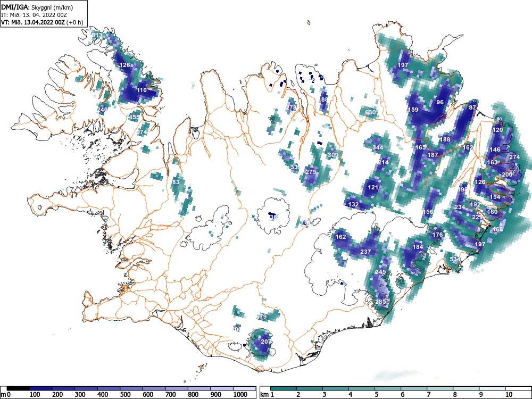Click the visibility value '455' on the map
Viewport: 532px width, 399px height.
click(x=135, y=117)
